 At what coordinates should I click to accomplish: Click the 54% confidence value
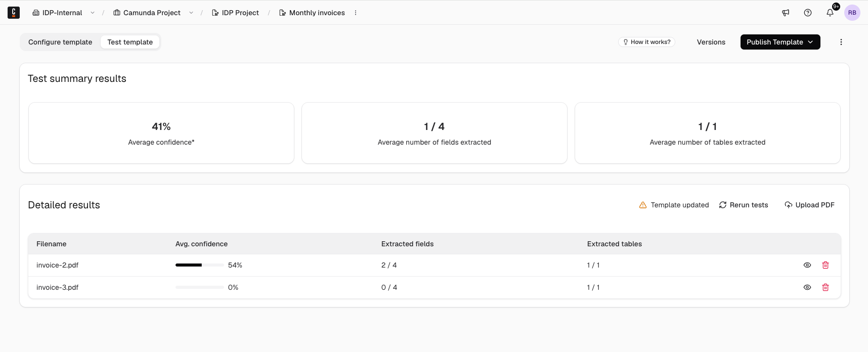[x=235, y=265]
